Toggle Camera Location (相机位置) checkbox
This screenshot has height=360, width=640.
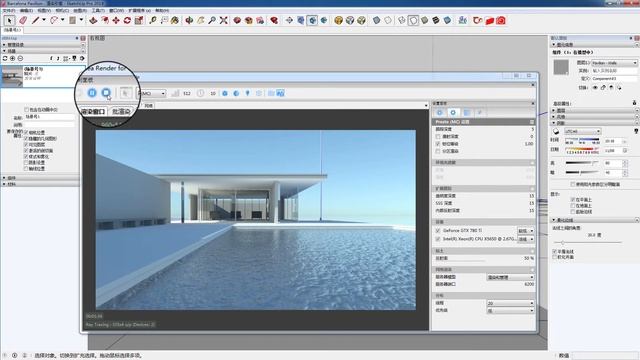pos(27,132)
